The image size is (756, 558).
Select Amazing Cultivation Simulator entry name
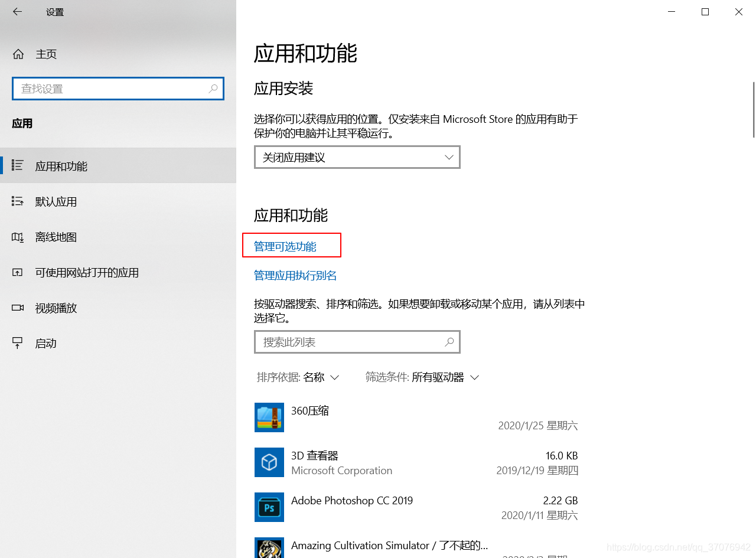[390, 546]
